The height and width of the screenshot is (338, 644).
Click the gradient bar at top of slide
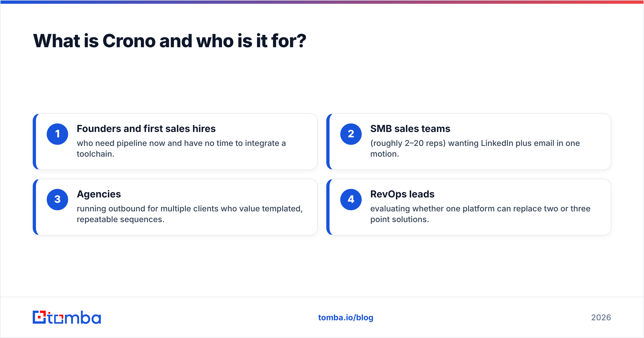(322, 2)
